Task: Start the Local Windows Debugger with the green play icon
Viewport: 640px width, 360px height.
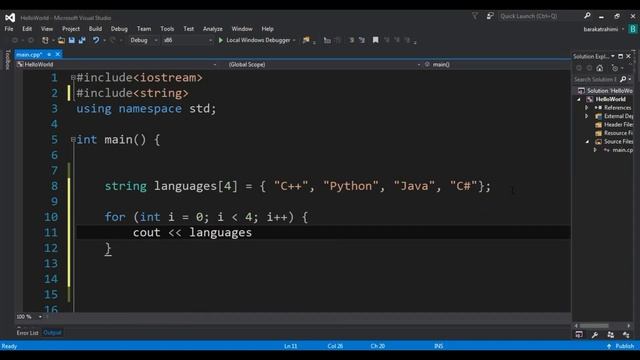Action: click(x=220, y=40)
